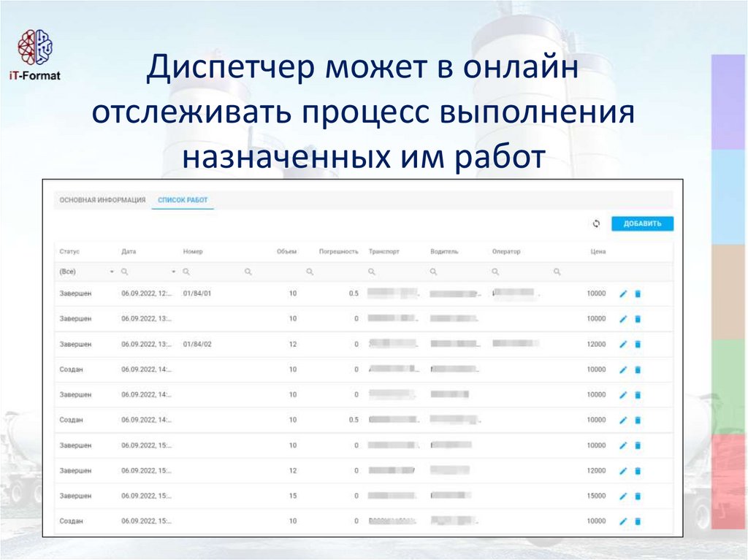Sort by the Цена column header

pos(598,251)
